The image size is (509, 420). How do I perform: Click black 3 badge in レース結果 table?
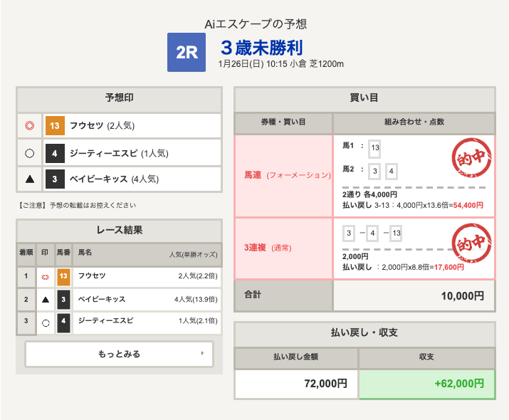(63, 300)
